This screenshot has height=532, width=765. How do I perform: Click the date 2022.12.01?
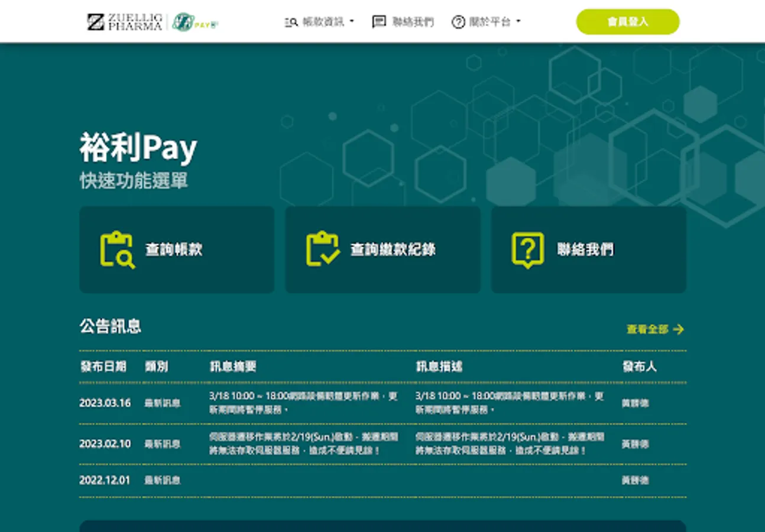[105, 481]
